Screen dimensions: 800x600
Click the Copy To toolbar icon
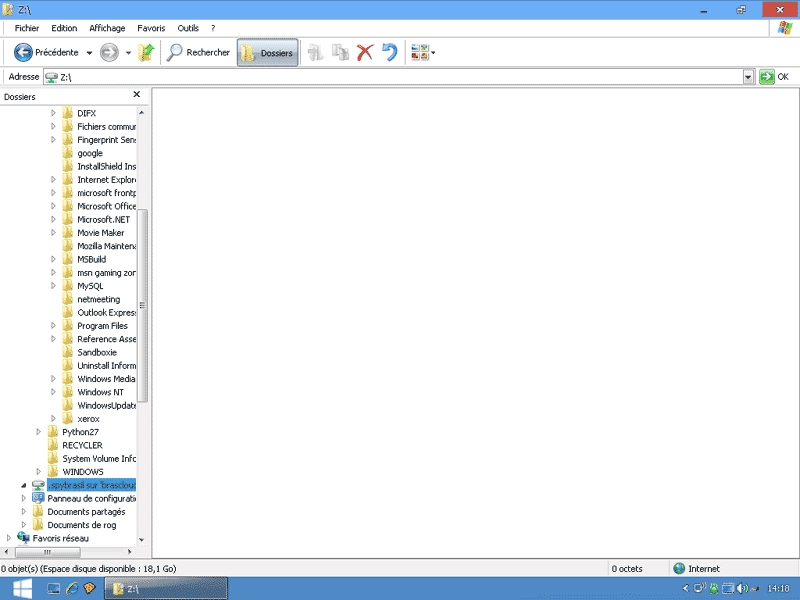tap(340, 52)
